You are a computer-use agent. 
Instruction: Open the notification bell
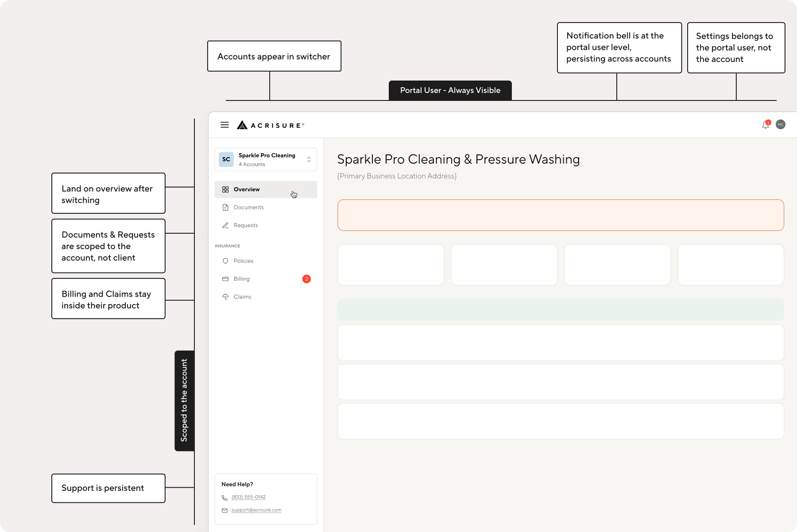766,125
